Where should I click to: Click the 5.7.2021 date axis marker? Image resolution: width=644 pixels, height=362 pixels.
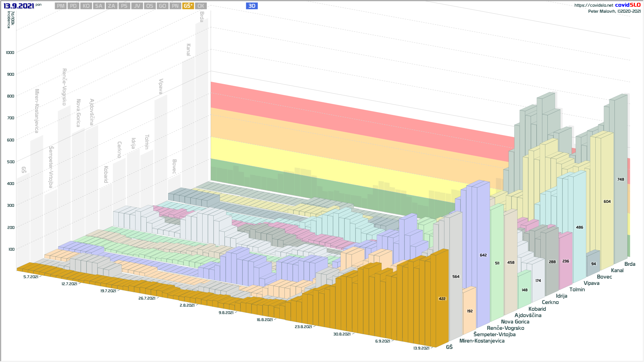coord(31,277)
